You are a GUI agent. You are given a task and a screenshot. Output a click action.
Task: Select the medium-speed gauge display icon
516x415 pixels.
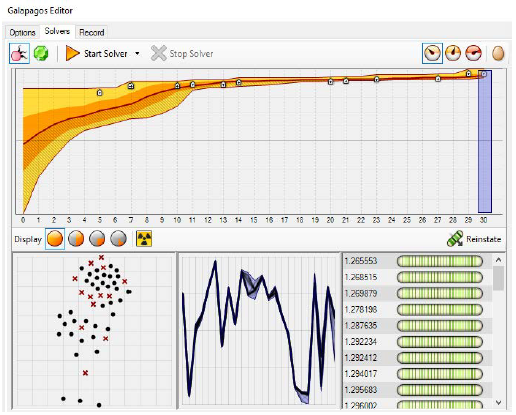(x=453, y=53)
